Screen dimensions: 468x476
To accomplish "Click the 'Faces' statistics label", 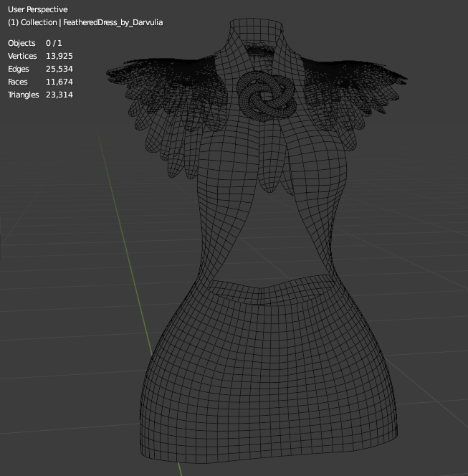I will tap(18, 82).
